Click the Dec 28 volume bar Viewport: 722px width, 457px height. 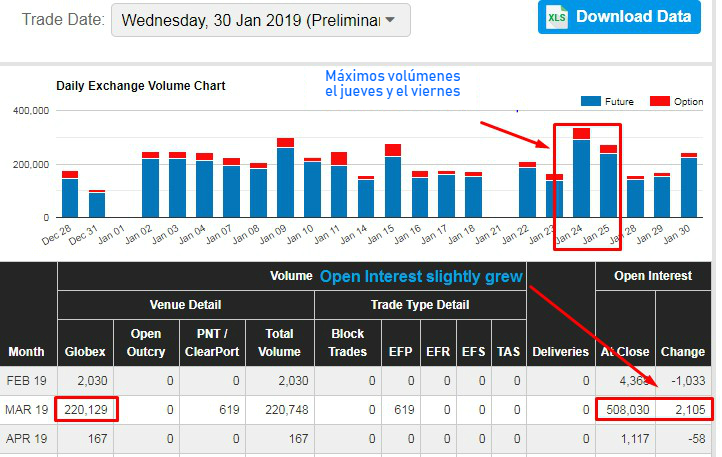[70, 197]
